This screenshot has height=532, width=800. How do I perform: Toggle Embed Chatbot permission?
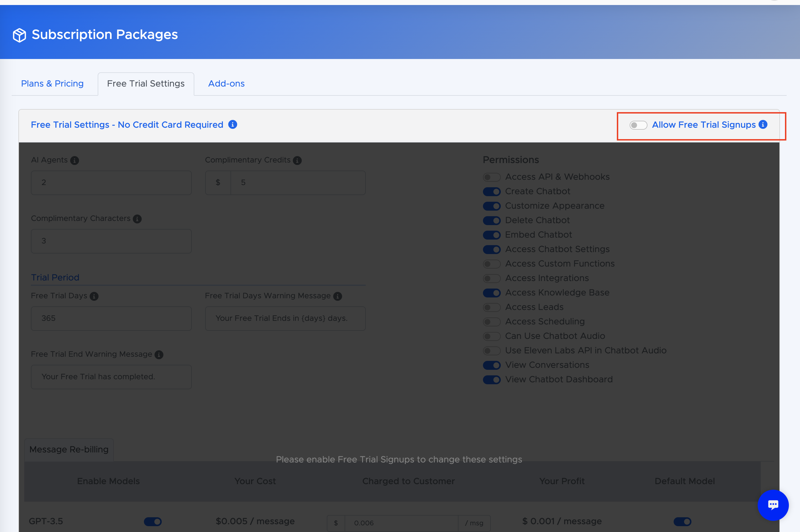tap(492, 235)
